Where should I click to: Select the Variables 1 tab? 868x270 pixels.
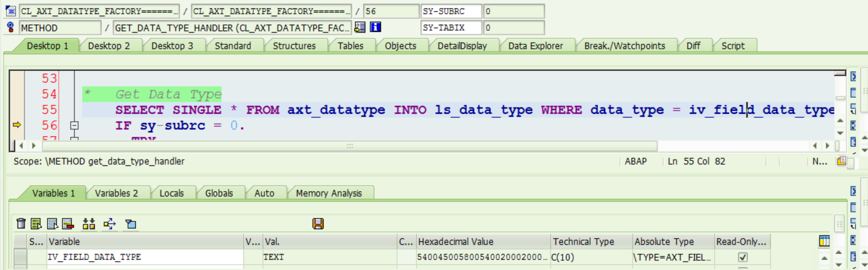(54, 193)
